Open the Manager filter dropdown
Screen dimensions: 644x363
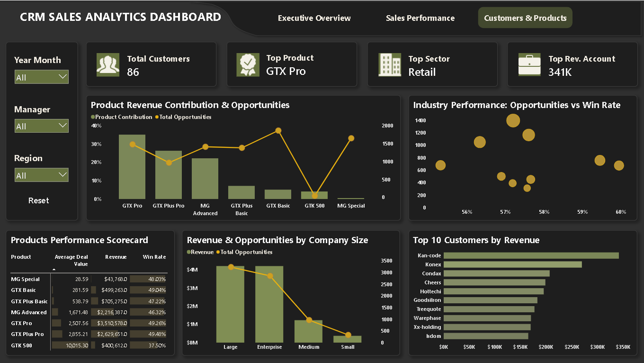coord(42,126)
